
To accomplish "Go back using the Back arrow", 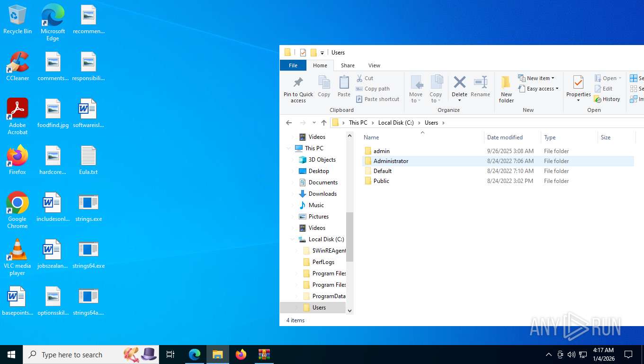I will tap(289, 123).
